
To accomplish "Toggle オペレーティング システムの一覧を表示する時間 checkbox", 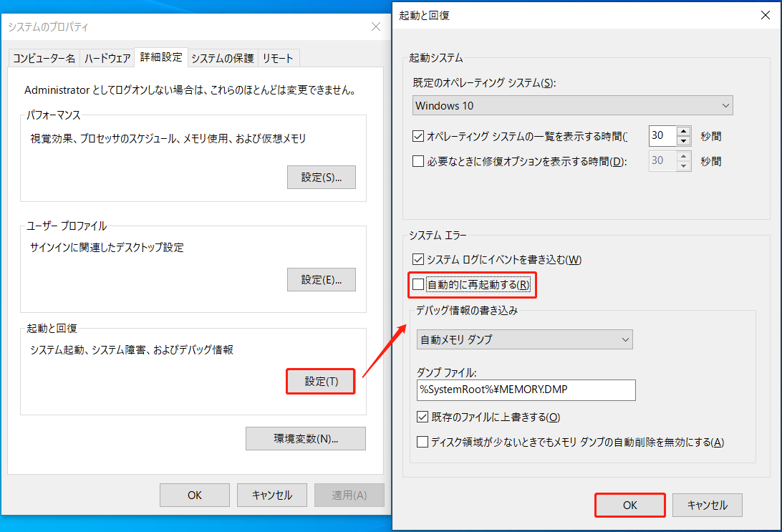I will coord(418,136).
